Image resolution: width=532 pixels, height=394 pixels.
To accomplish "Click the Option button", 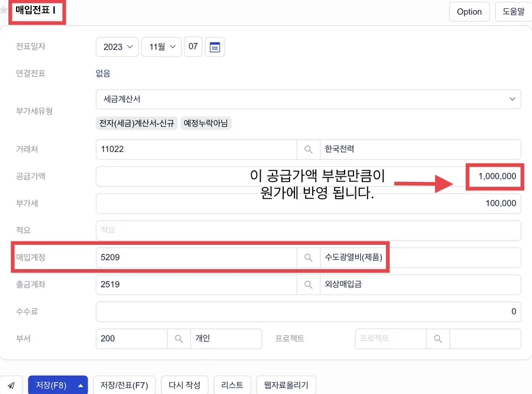I will (x=469, y=12).
